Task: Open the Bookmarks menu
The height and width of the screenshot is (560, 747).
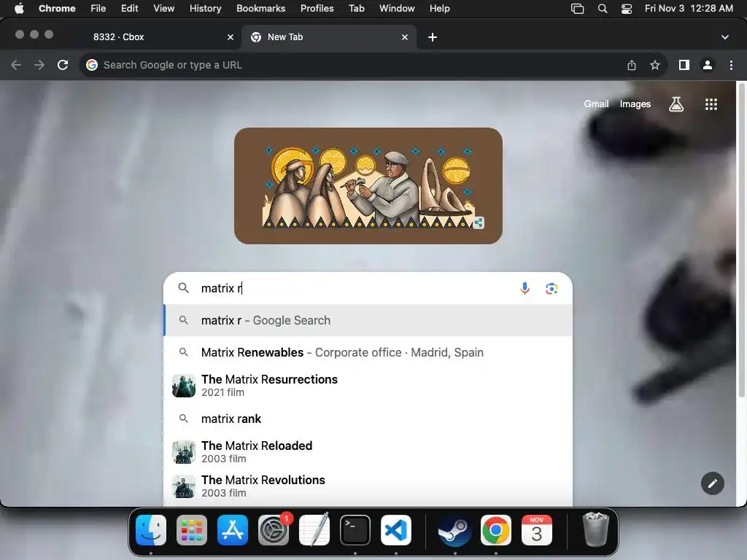Action: [260, 8]
